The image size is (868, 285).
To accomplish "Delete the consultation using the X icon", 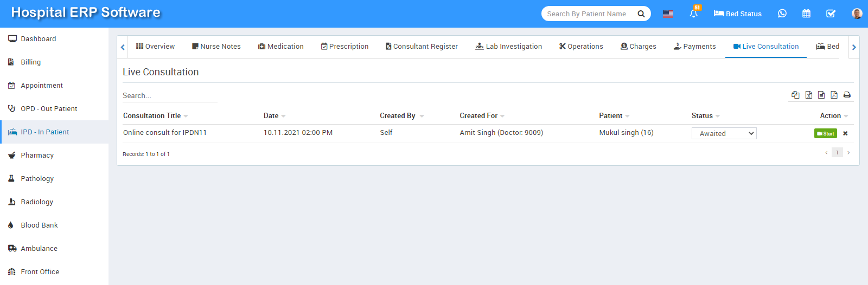I will coord(845,133).
